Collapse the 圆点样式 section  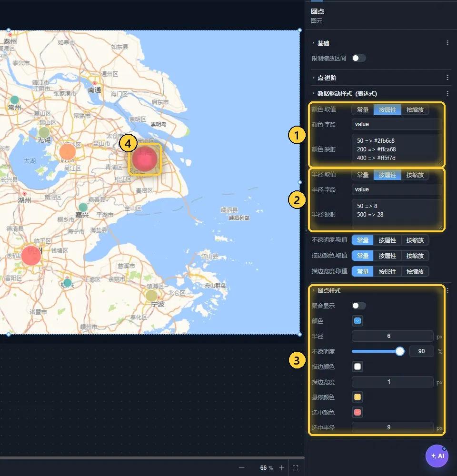313,290
